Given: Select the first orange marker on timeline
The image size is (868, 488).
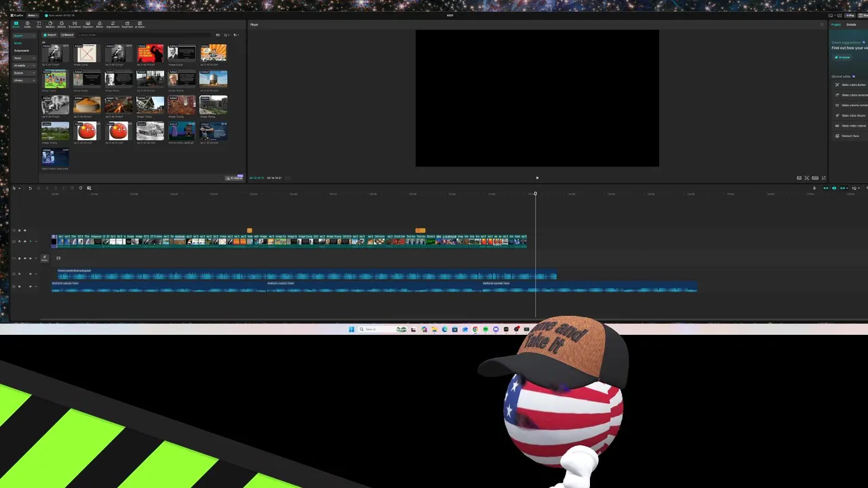Looking at the screenshot, I should (x=250, y=230).
